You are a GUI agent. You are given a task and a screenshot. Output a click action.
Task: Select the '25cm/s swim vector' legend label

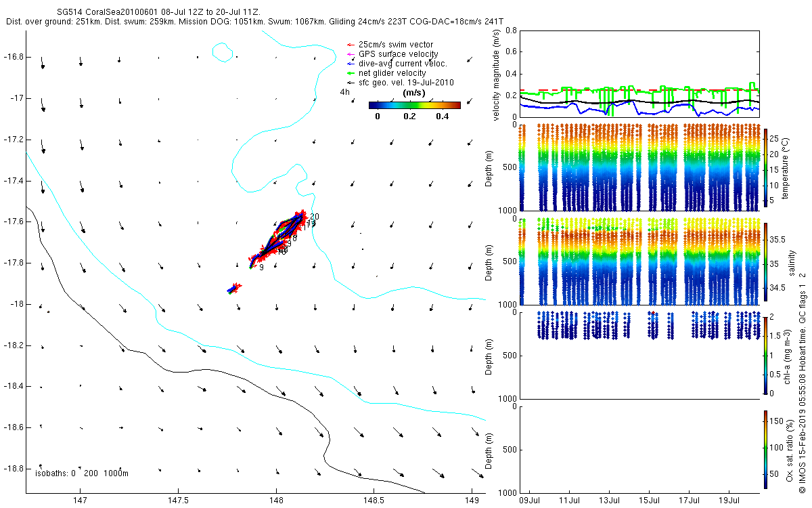click(396, 45)
